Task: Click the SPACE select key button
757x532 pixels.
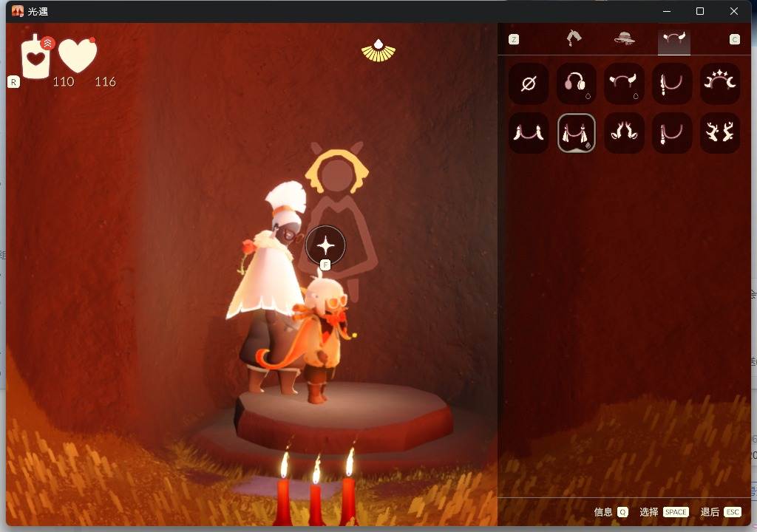Action: [x=676, y=512]
